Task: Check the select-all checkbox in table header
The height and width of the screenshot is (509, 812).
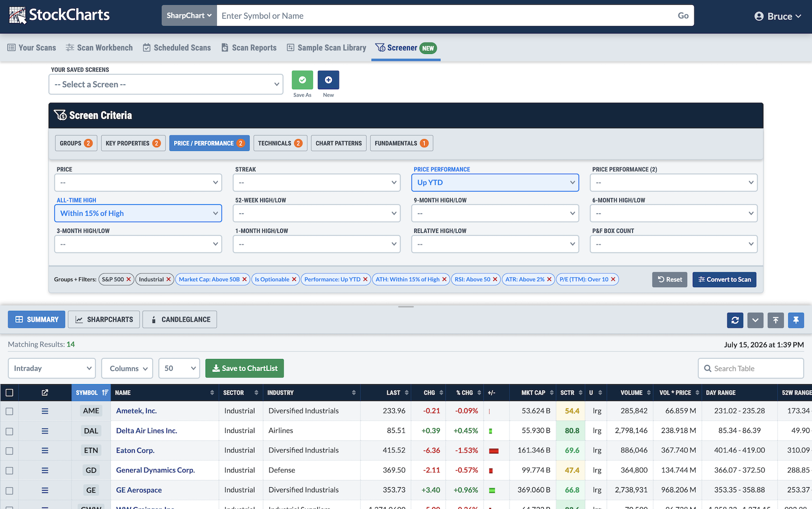Action: coord(9,393)
